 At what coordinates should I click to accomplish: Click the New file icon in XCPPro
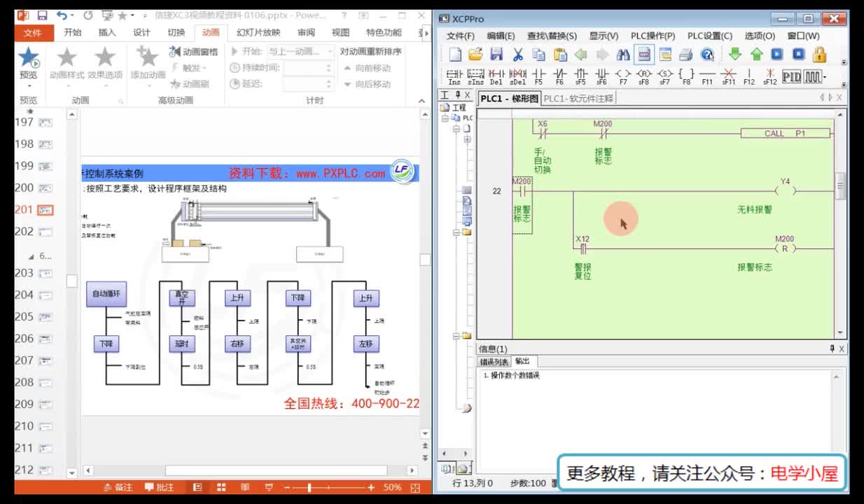(x=455, y=55)
